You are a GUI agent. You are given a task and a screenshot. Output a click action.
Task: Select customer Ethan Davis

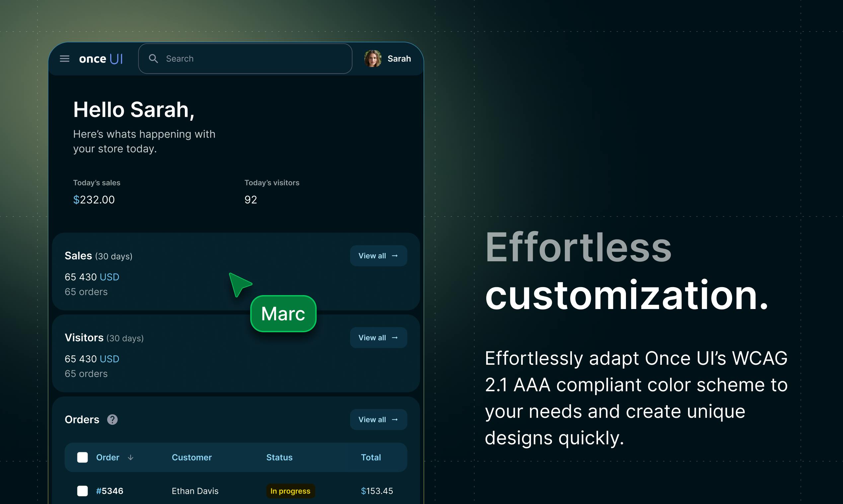(x=195, y=491)
